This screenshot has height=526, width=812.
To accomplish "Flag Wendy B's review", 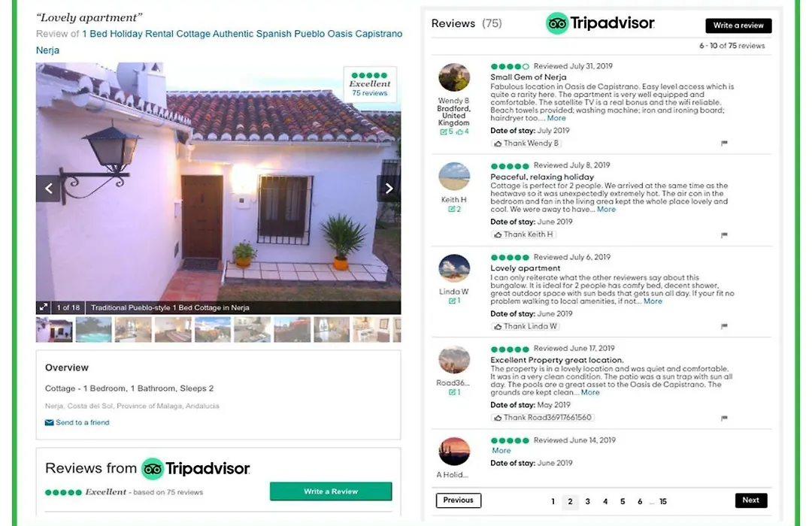I will click(724, 144).
